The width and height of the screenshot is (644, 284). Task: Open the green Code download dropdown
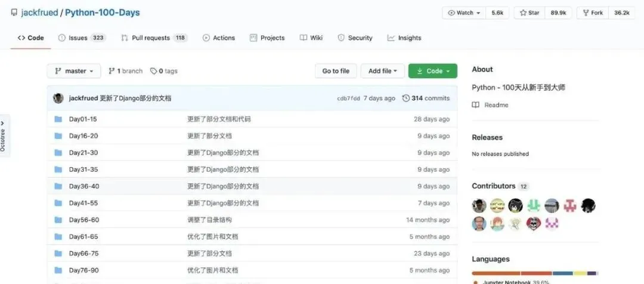[432, 71]
